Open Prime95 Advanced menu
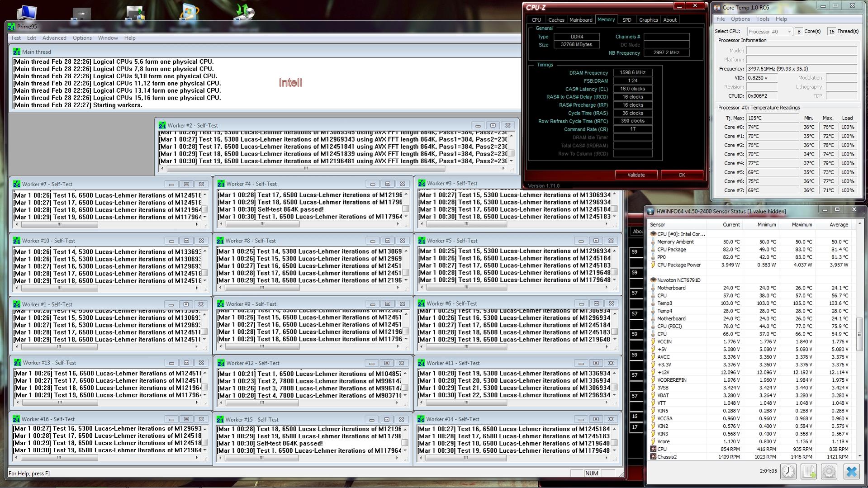 point(54,38)
